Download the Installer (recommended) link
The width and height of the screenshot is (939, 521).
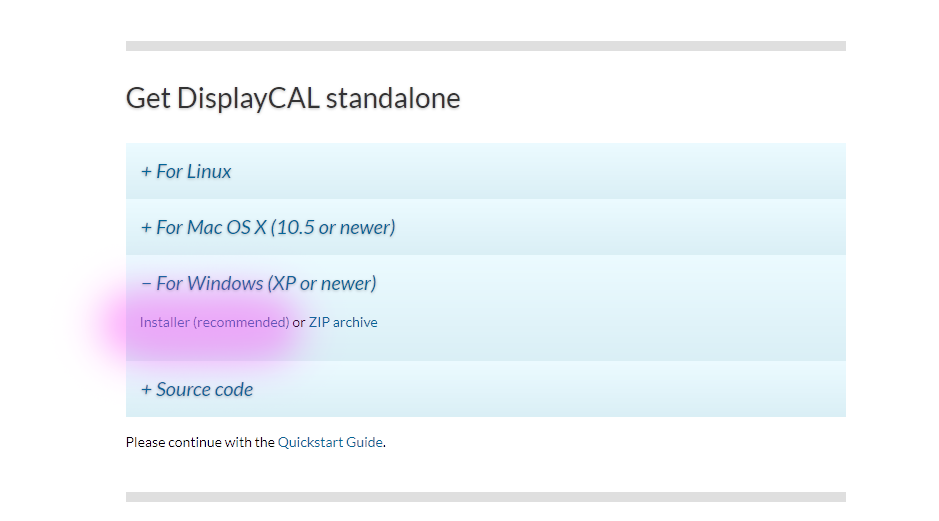coord(214,322)
